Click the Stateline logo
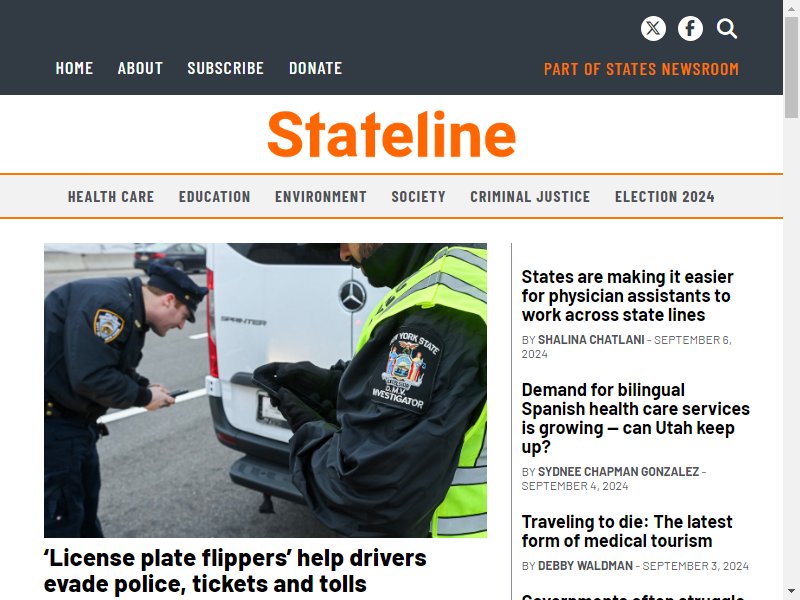 391,134
